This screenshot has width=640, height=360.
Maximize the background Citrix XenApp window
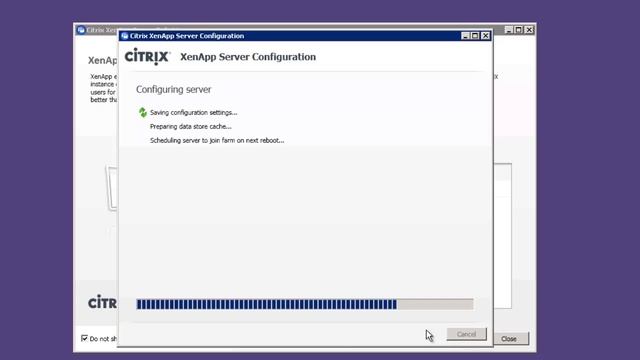[519, 30]
